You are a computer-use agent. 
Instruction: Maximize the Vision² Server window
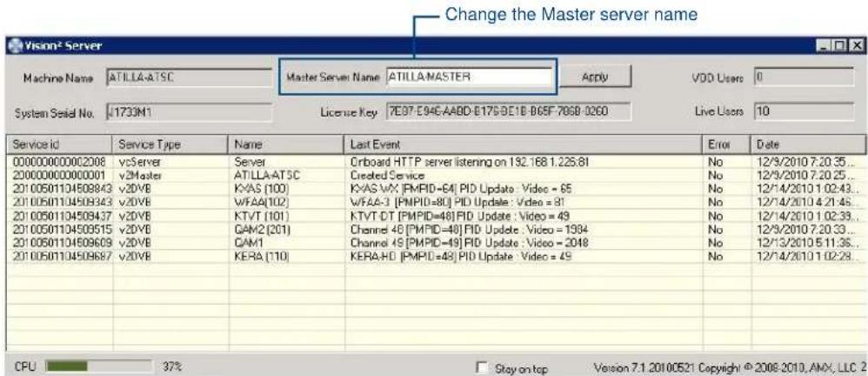(841, 45)
